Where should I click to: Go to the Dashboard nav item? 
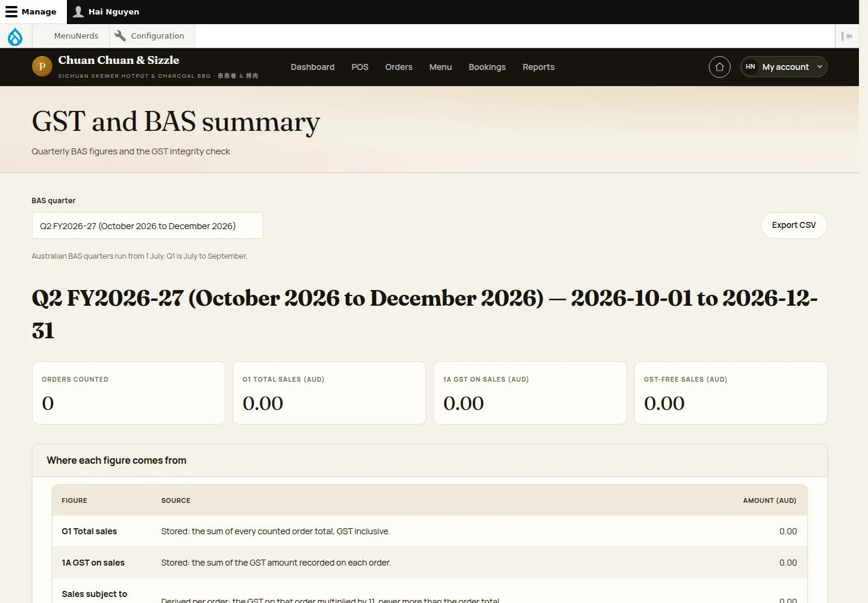pos(312,67)
